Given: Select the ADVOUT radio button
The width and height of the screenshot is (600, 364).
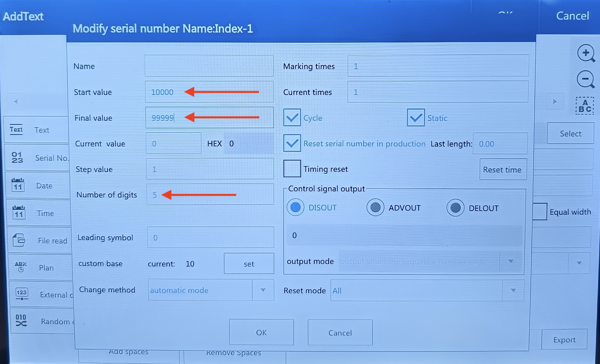Looking at the screenshot, I should pos(375,207).
